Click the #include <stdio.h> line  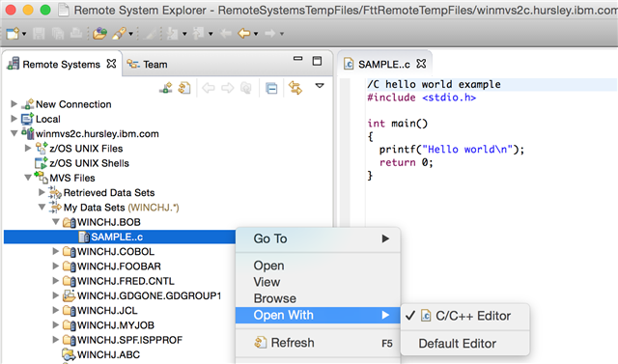(422, 98)
